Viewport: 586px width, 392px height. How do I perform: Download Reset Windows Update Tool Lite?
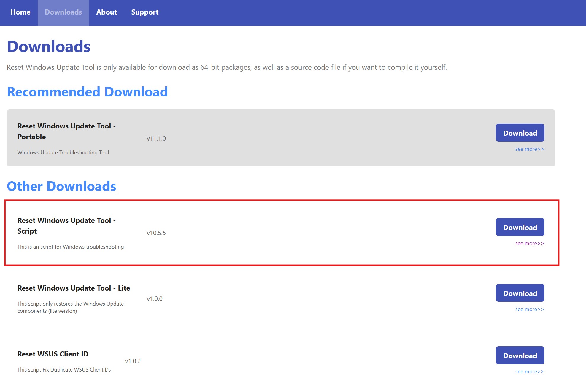520,293
